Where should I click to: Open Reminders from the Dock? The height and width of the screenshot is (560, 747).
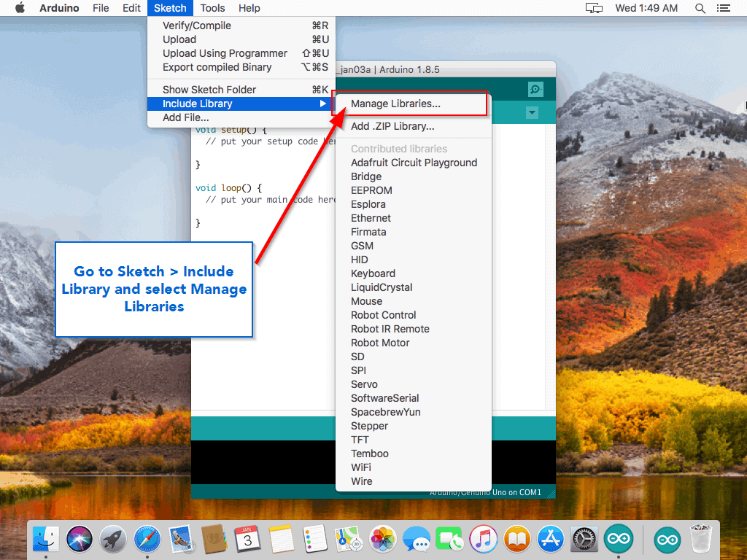pos(315,539)
